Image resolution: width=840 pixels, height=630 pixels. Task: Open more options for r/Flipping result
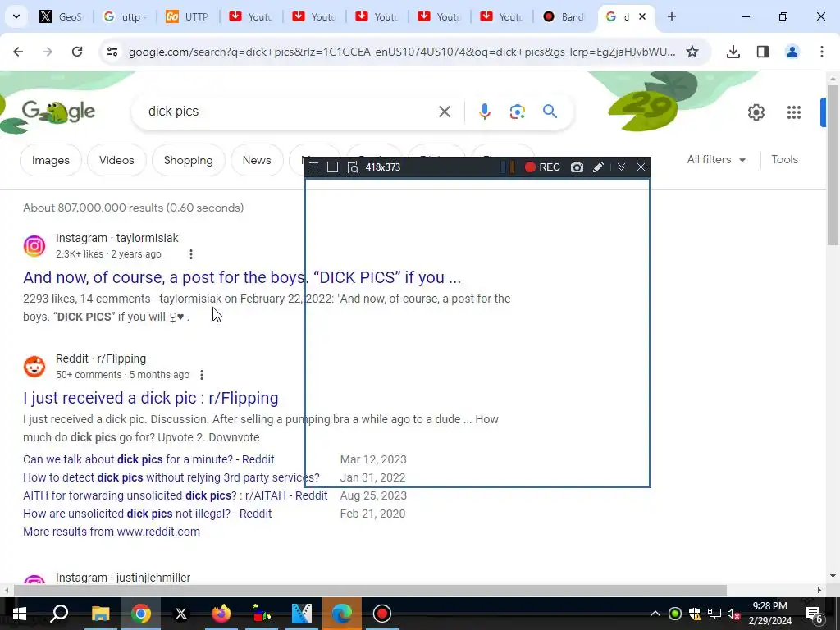[202, 375]
